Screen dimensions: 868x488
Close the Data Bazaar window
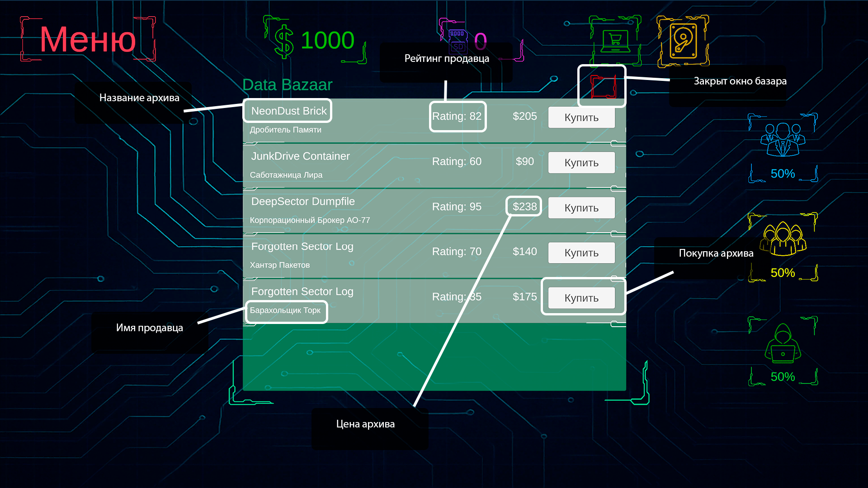603,87
